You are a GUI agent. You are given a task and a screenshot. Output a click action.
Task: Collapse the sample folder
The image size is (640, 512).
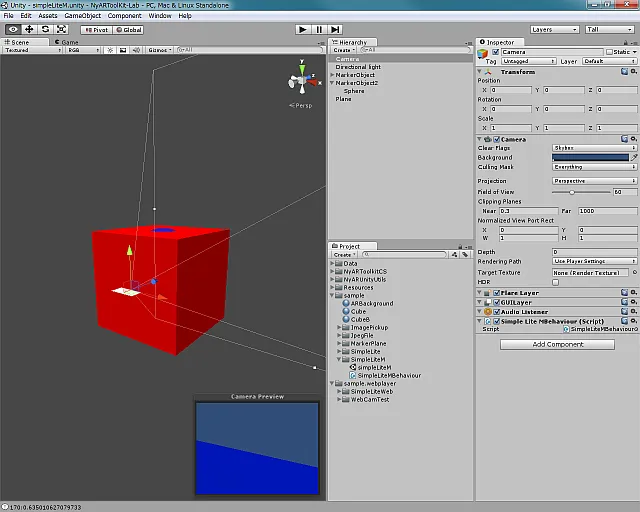(x=332, y=295)
